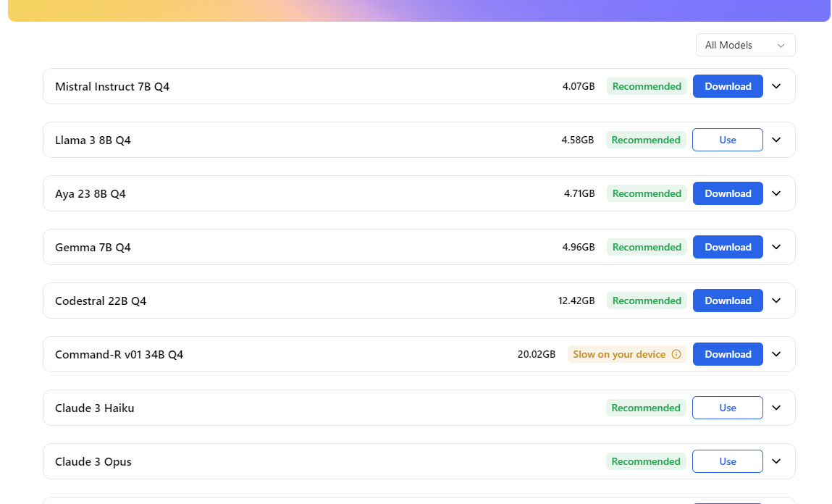Click the info icon beside Slow on your device
The height and width of the screenshot is (504, 832).
tap(676, 354)
